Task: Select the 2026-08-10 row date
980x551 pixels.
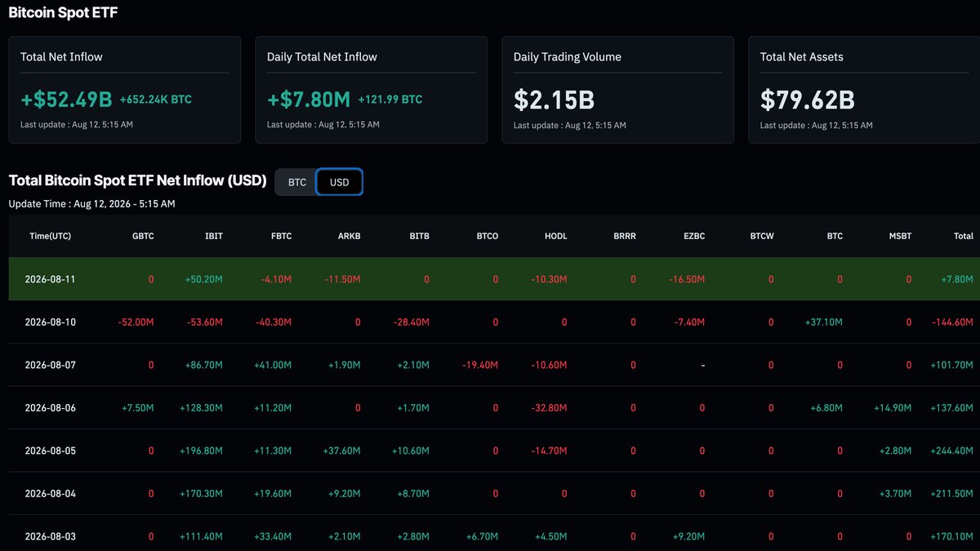Action: [x=51, y=322]
